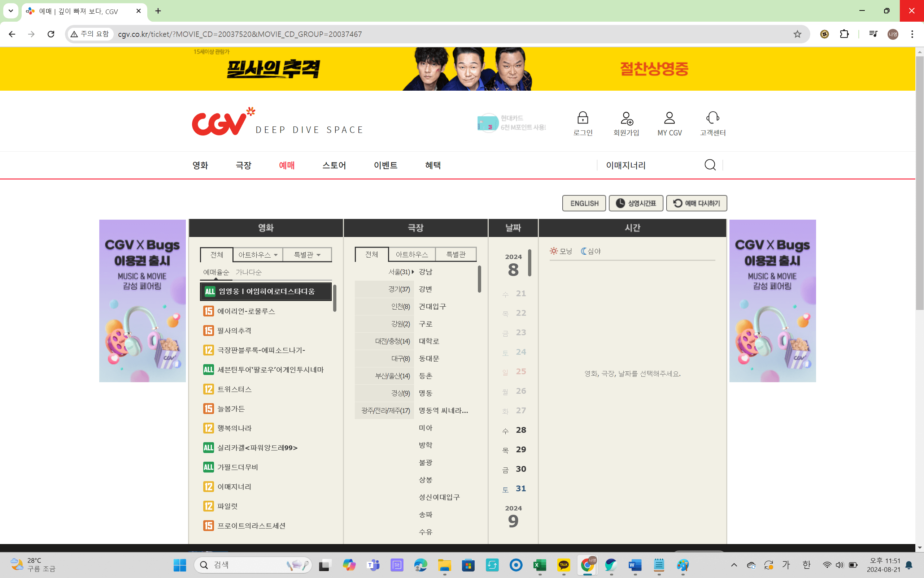Screen dimensions: 924x578
Task: Open the 스토어 menu
Action: pos(334,165)
